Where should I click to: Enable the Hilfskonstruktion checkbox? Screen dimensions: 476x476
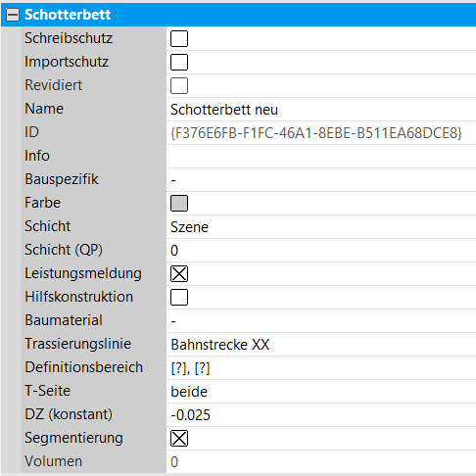179,297
